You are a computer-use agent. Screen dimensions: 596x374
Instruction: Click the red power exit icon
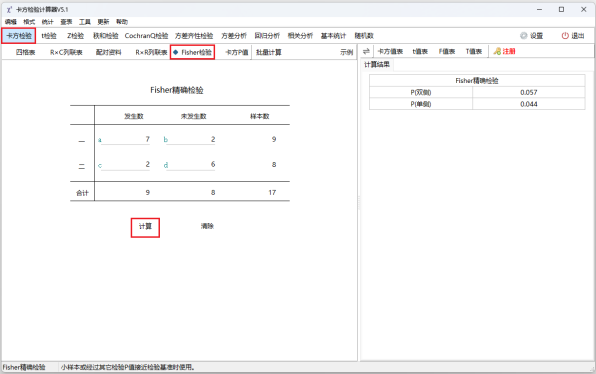[565, 36]
